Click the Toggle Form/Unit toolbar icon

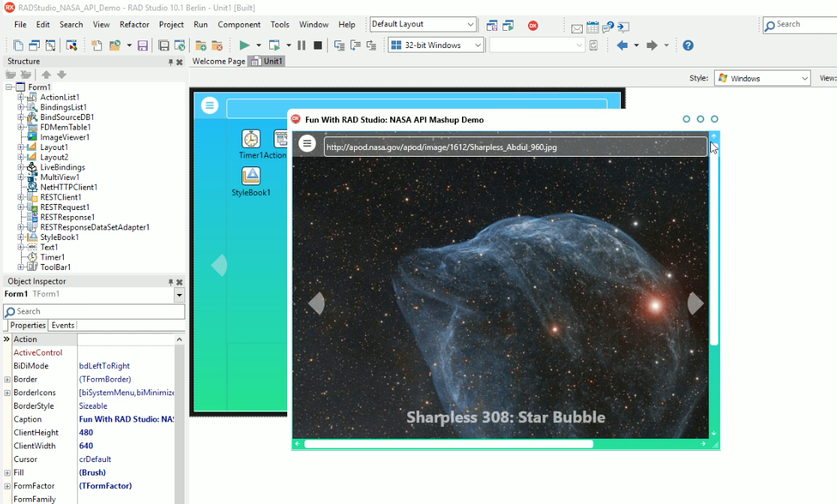[x=51, y=46]
